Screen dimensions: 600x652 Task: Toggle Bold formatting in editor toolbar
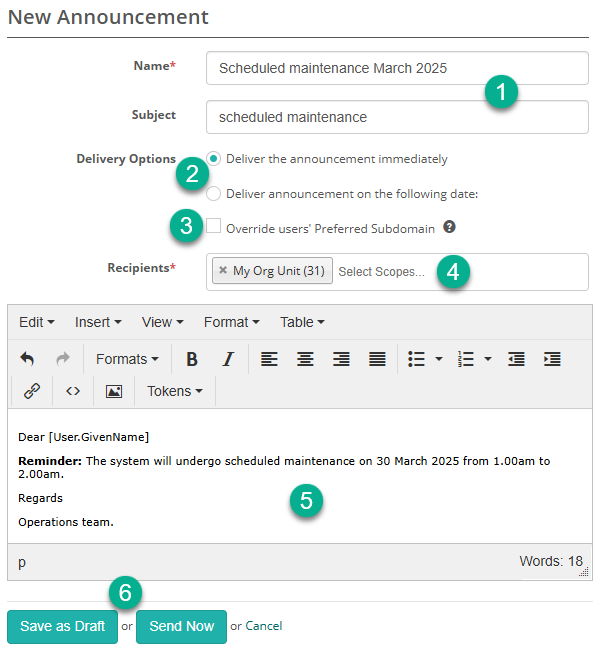pos(192,359)
